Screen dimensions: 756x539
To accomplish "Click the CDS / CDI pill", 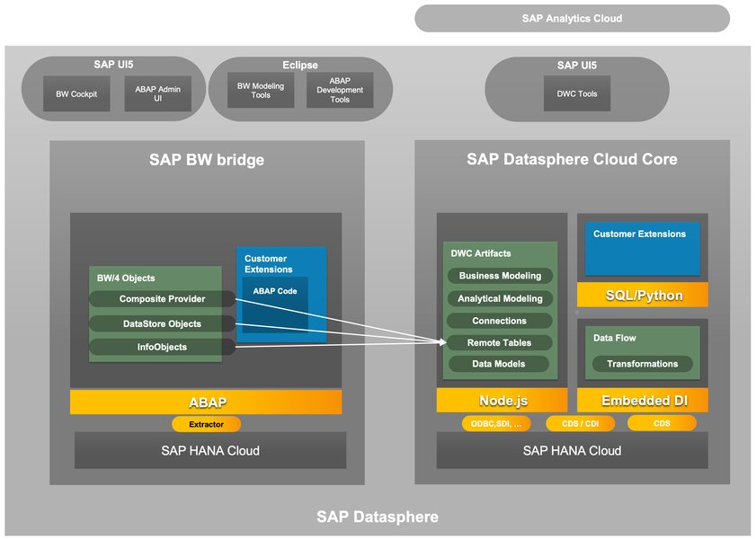I will (580, 424).
